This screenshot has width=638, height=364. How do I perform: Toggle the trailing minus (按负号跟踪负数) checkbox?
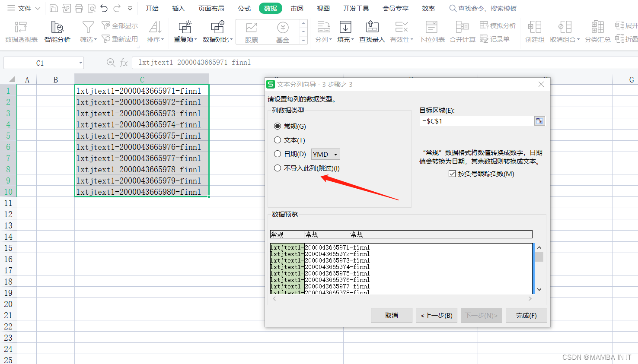pyautogui.click(x=452, y=174)
